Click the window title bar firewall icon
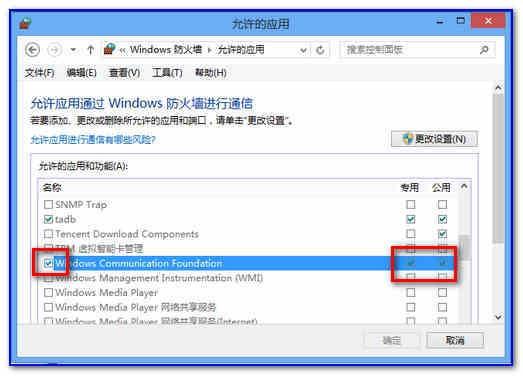The image size is (523, 376). (x=25, y=23)
